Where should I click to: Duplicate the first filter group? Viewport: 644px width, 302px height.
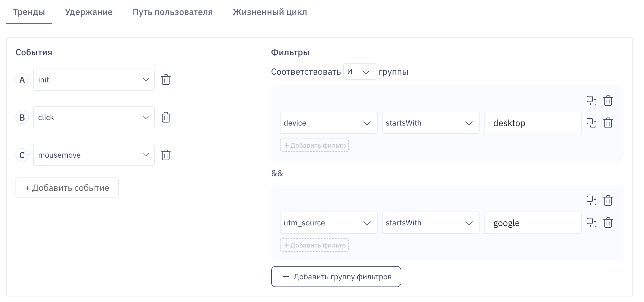(592, 101)
